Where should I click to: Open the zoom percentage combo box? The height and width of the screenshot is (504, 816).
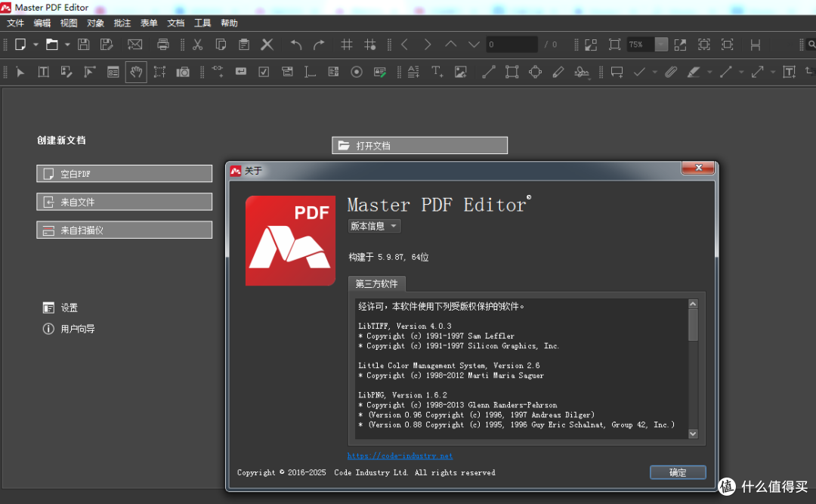point(660,45)
